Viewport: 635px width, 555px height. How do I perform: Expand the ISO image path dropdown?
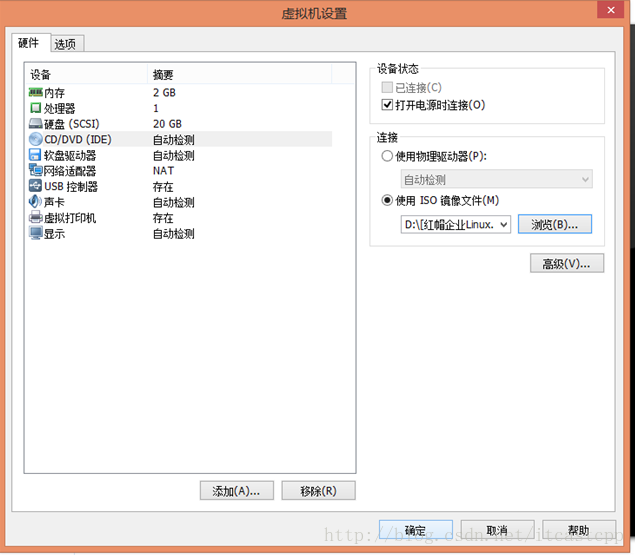pyautogui.click(x=503, y=224)
